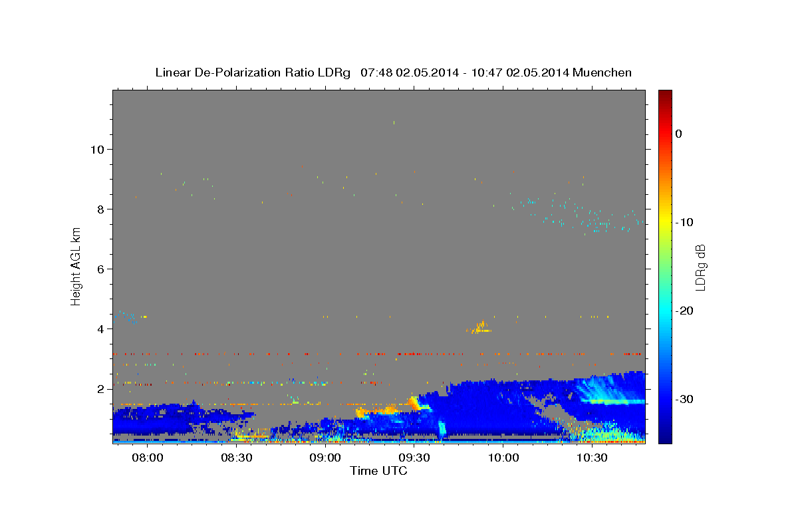The width and height of the screenshot is (798, 532).
Task: Click the end time '10:47 02.05.2014' in title
Action: tap(519, 72)
